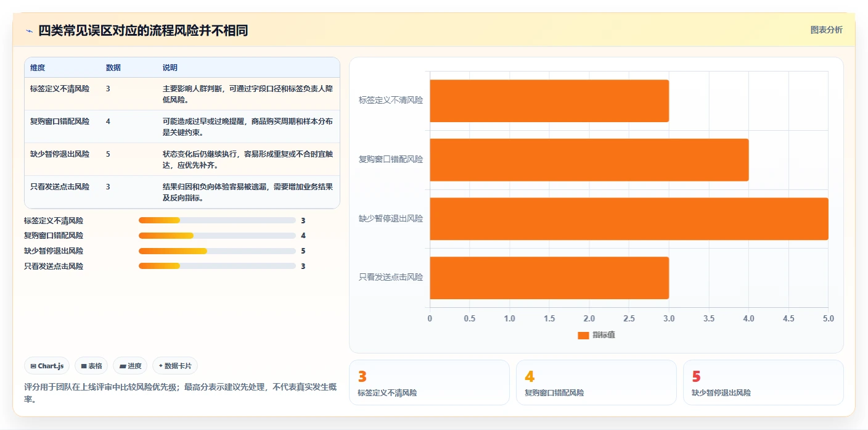Click the 只看发送点击风险 label in the progress list
Screen dimensions: 868x430
(x=54, y=267)
